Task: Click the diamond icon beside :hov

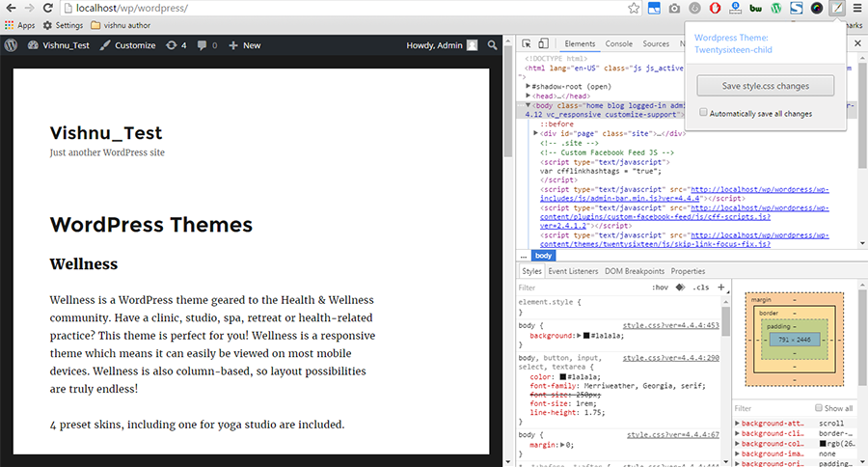Action: (680, 287)
